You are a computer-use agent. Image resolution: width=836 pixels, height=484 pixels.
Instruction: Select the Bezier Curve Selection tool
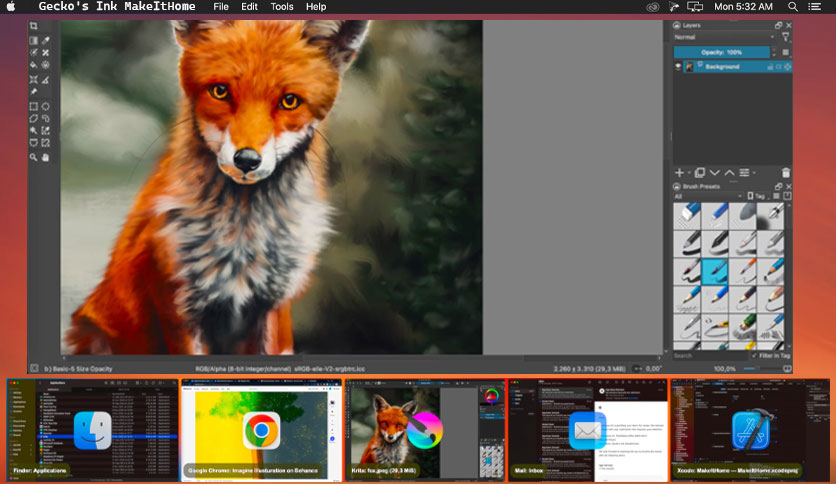point(34,143)
